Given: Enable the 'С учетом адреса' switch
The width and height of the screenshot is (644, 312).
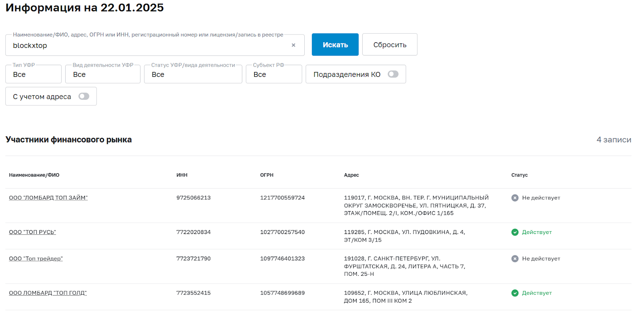Looking at the screenshot, I should tap(84, 96).
